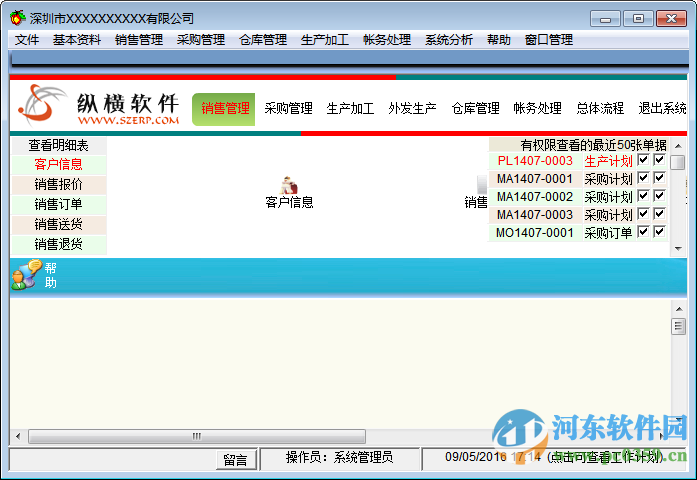Toggle second checkbox of the MA1407-0003 row
Image resolution: width=697 pixels, height=480 pixels.
[659, 214]
